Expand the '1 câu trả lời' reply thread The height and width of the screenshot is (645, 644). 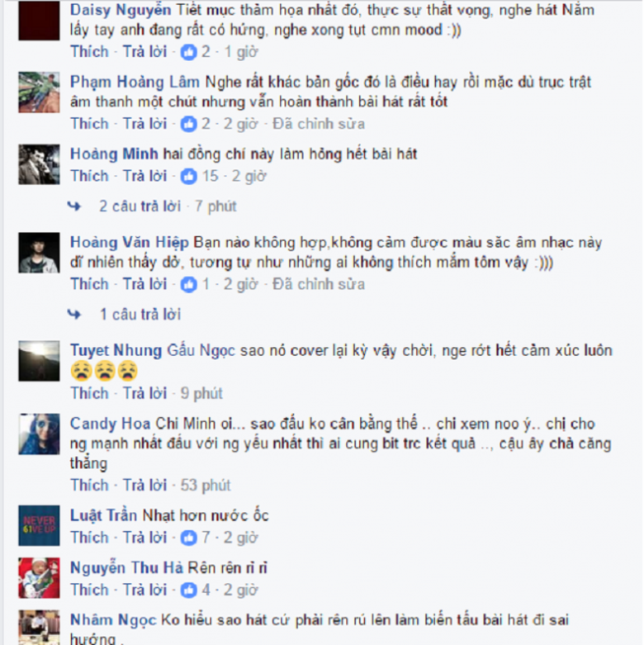point(140,315)
